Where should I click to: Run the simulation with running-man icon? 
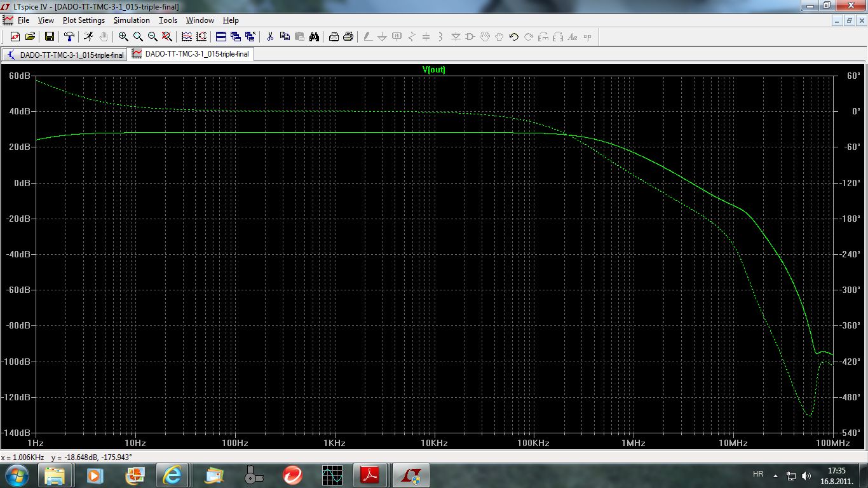click(x=89, y=37)
